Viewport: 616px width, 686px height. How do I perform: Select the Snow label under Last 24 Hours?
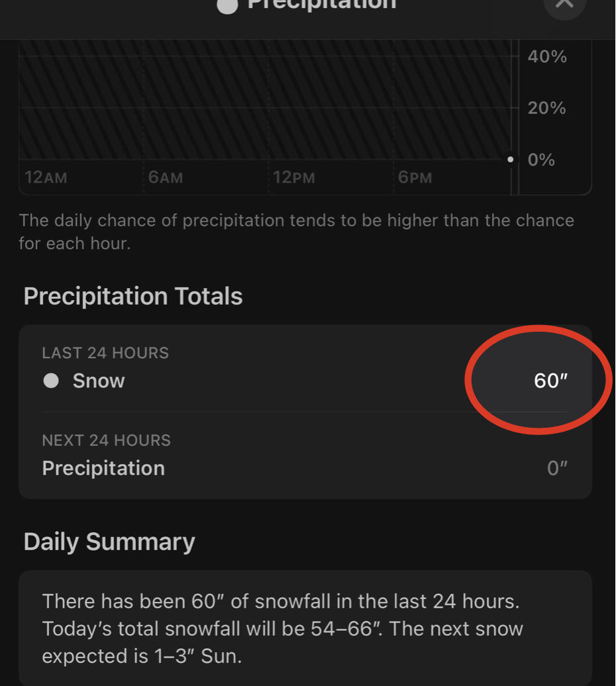99,381
